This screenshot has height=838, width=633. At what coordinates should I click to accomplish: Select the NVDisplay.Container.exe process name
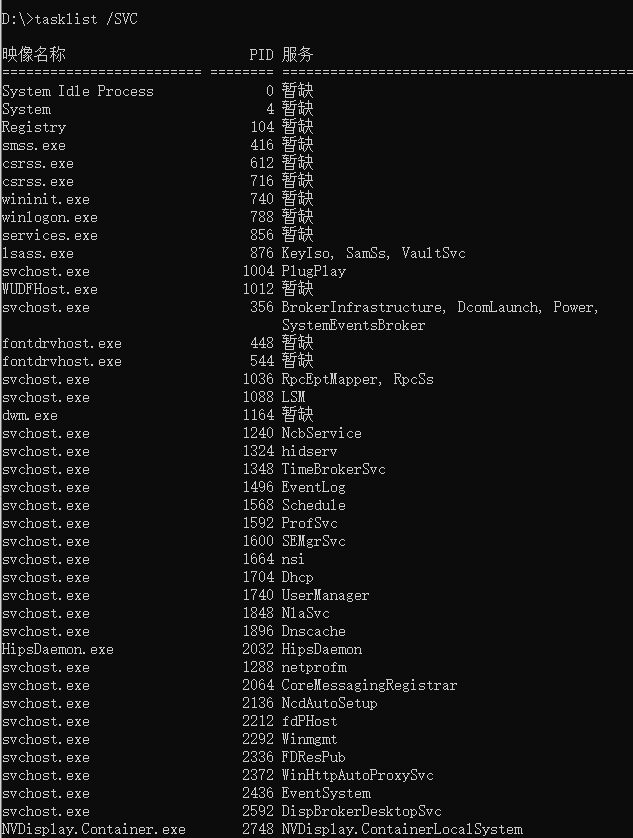(x=94, y=829)
